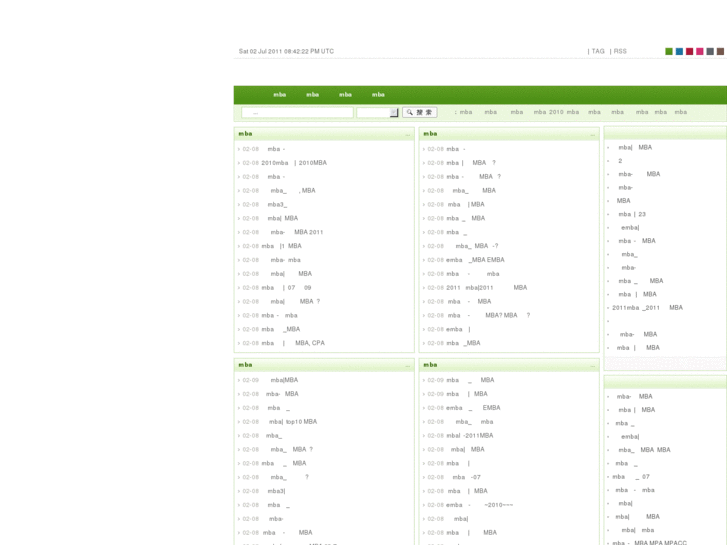The image size is (727, 545).
Task: Open sidebar entry '2' in upper list
Action: point(620,161)
